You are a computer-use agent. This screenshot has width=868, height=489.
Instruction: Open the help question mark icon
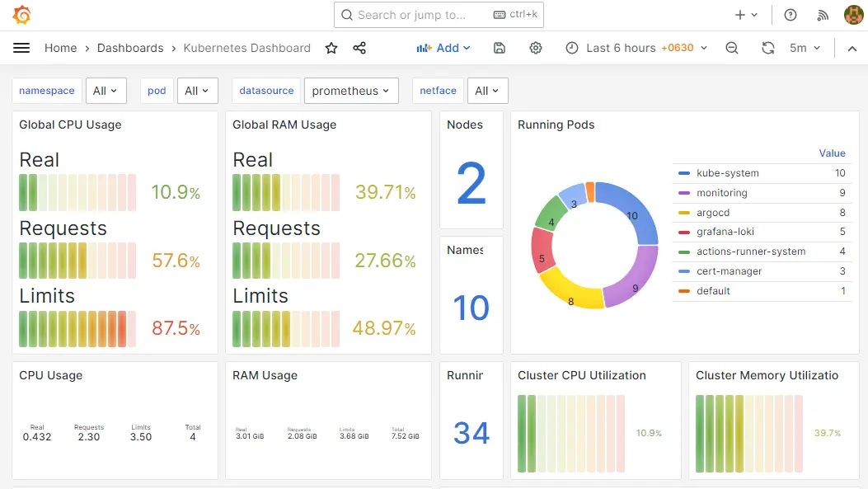791,14
